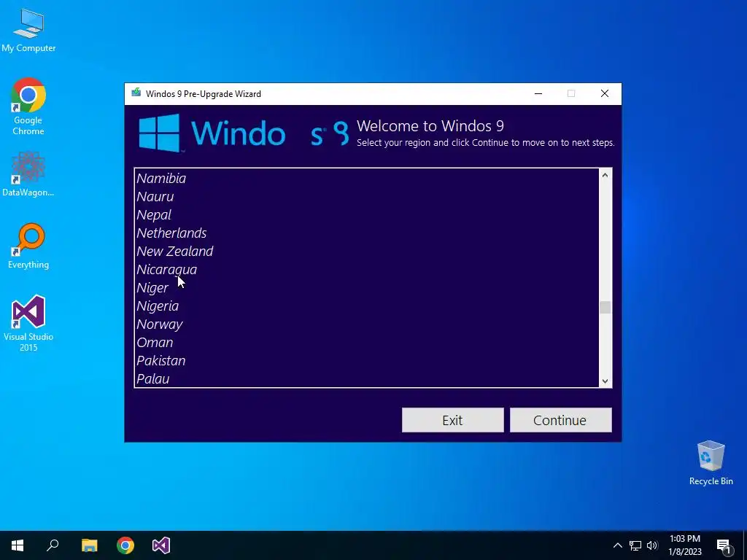This screenshot has height=560, width=747.
Task: Select Oman in the region list
Action: pyautogui.click(x=366, y=343)
